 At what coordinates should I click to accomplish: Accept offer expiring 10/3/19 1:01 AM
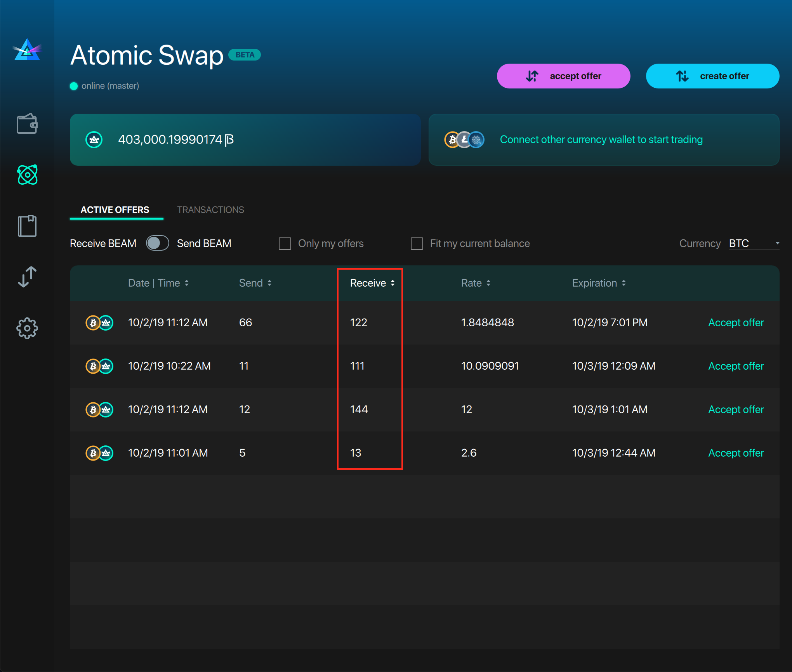click(736, 410)
